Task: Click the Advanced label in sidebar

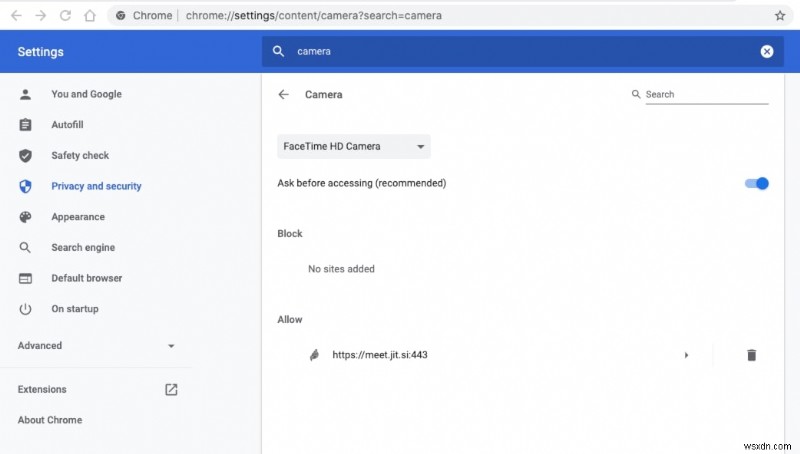Action: [40, 346]
